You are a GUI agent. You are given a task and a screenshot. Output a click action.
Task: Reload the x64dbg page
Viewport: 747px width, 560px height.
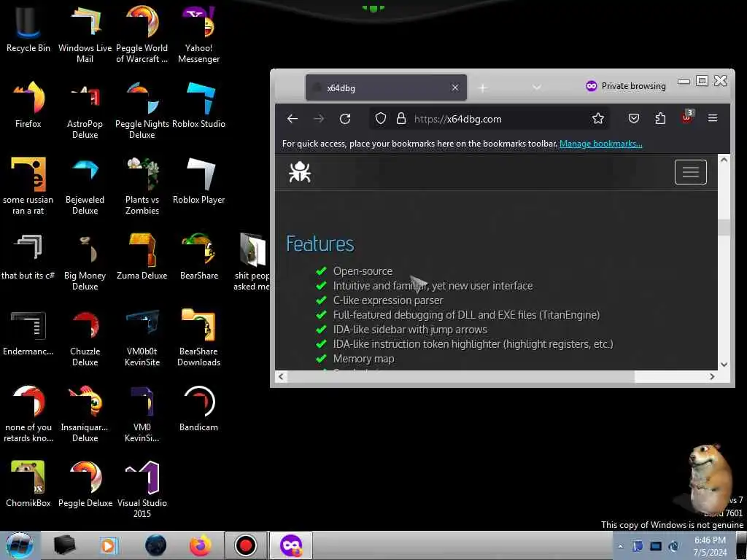click(x=345, y=119)
